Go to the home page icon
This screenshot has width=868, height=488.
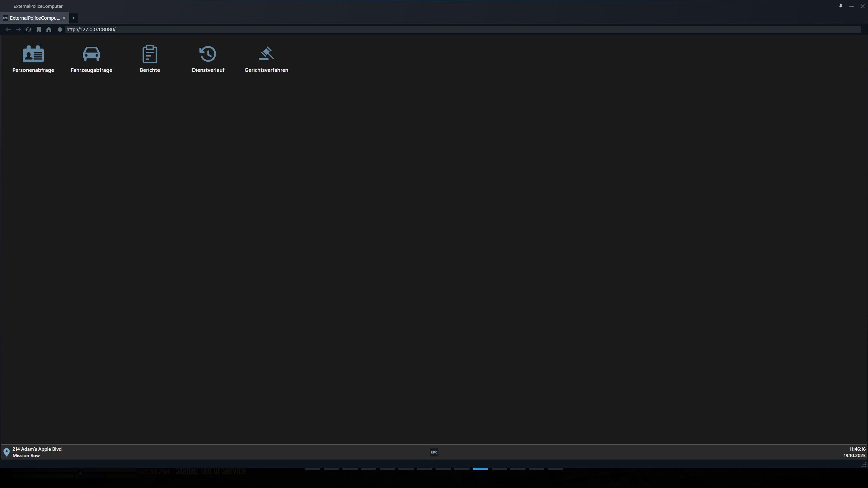coord(49,29)
